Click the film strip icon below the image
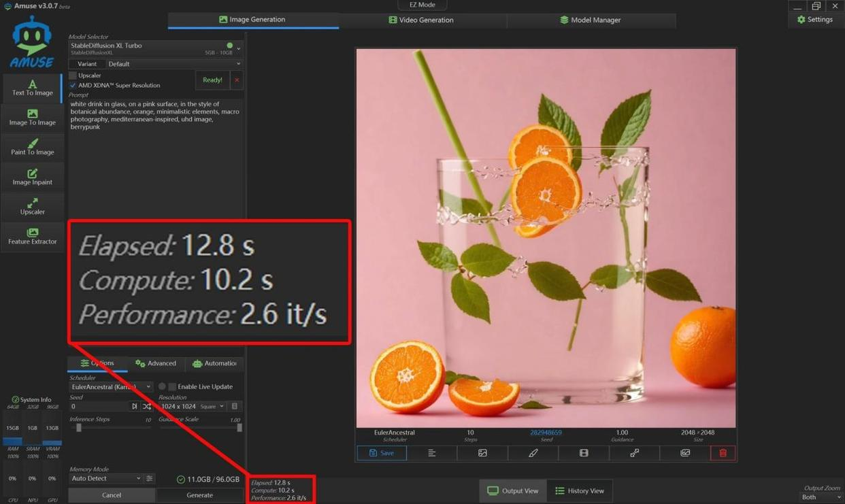The height and width of the screenshot is (504, 845). click(x=584, y=453)
